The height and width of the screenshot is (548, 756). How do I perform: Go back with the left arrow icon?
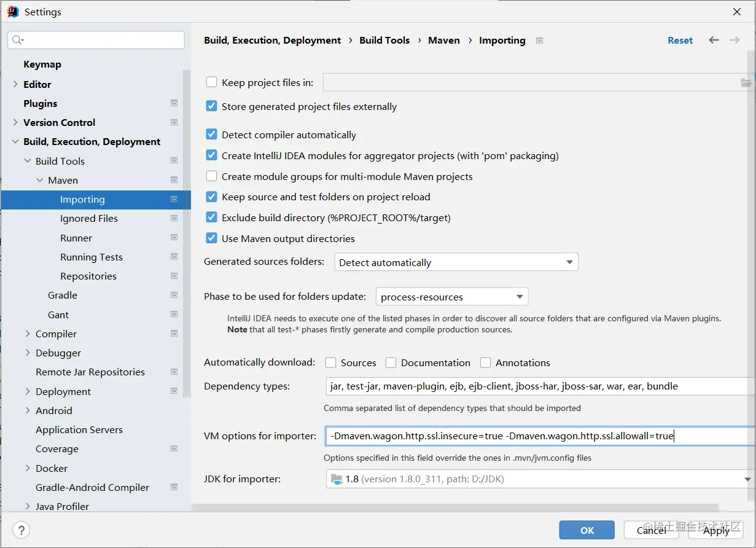click(x=714, y=40)
